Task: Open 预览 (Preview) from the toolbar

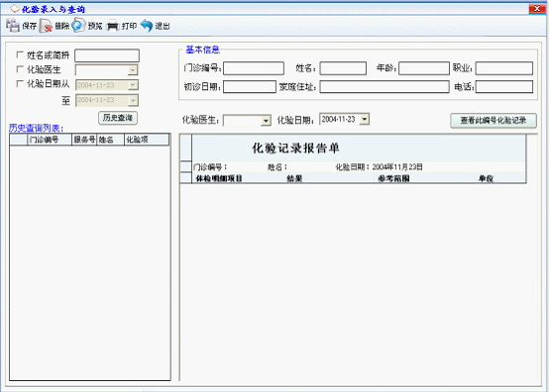Action: pos(78,25)
